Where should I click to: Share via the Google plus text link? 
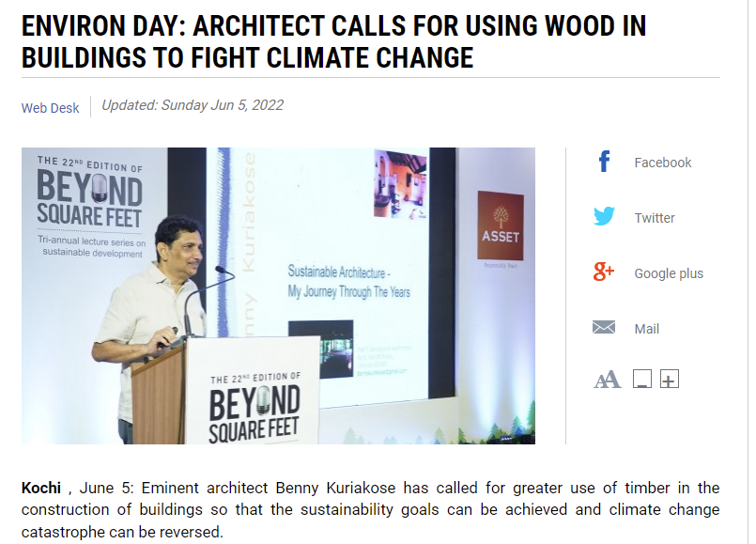point(669,273)
